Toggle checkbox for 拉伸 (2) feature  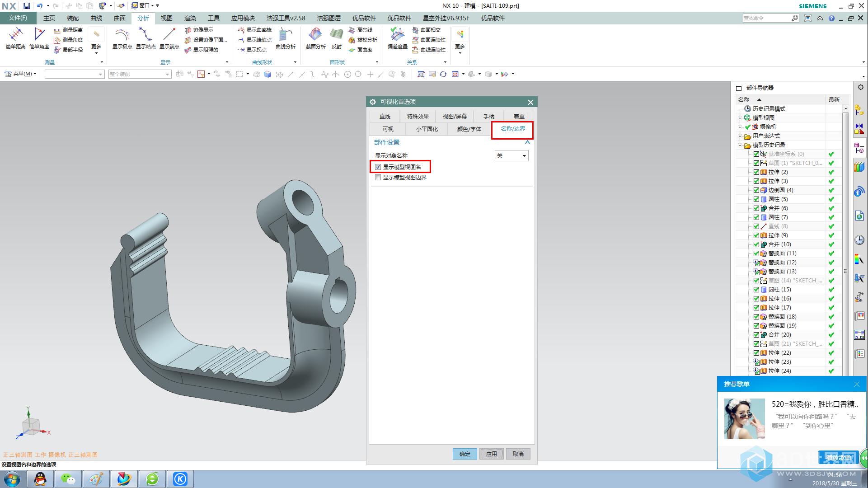click(x=756, y=172)
